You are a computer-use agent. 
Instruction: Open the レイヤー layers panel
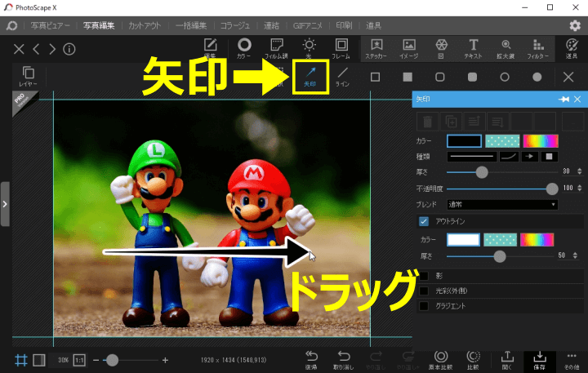(x=28, y=76)
